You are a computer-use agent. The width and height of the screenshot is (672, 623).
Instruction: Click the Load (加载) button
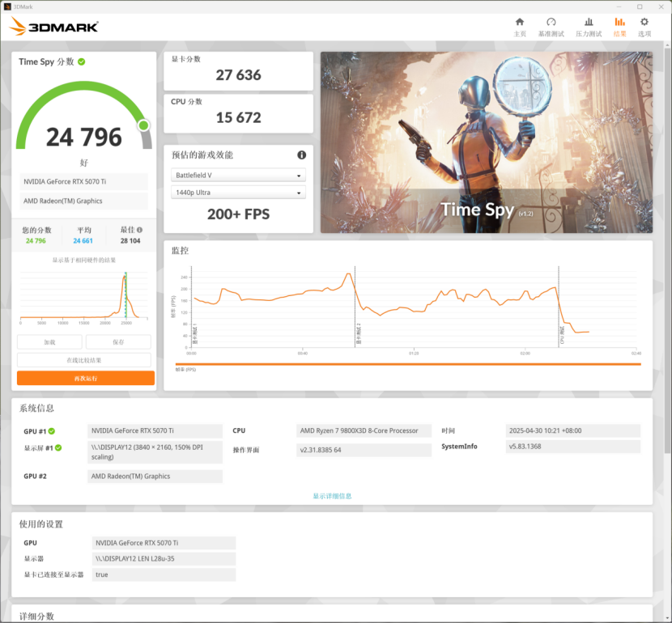tap(49, 342)
